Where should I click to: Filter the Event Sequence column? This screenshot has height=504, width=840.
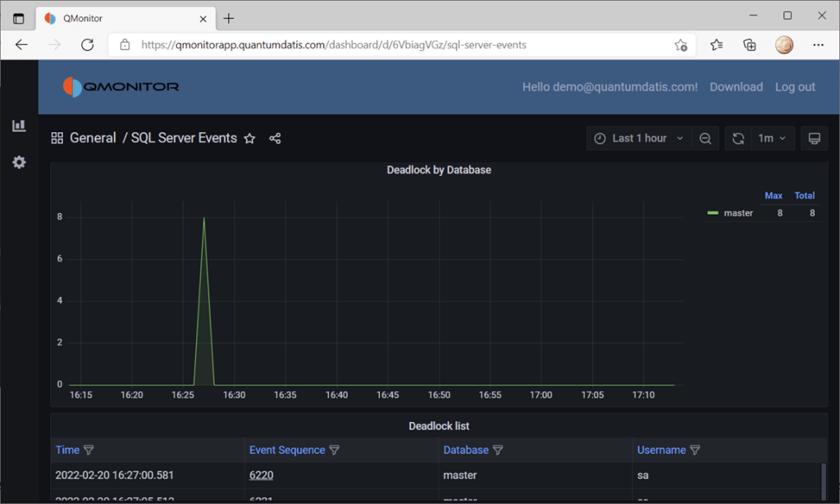334,450
